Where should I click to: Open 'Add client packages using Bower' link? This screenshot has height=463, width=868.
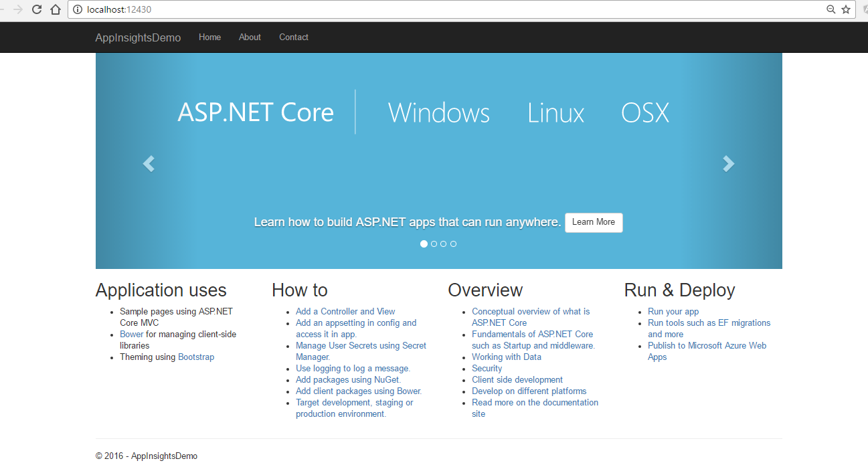click(x=359, y=391)
